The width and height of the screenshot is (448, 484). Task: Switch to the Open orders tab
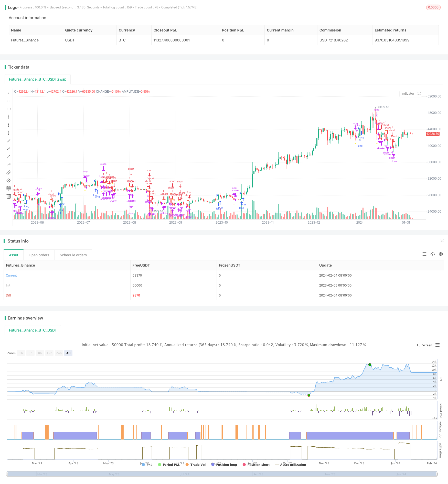[39, 255]
